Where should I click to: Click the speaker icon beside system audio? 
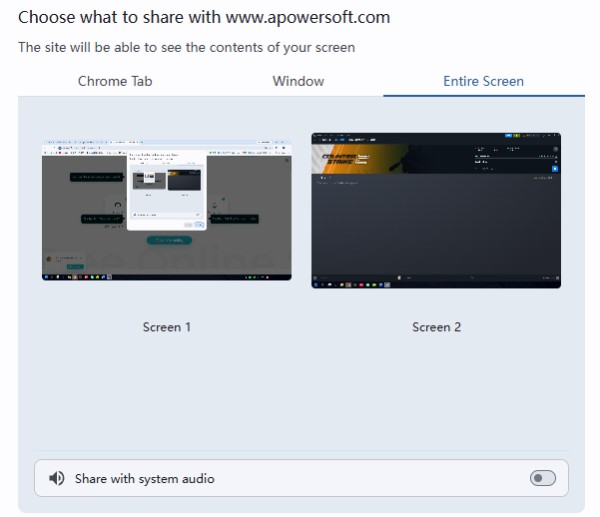57,478
